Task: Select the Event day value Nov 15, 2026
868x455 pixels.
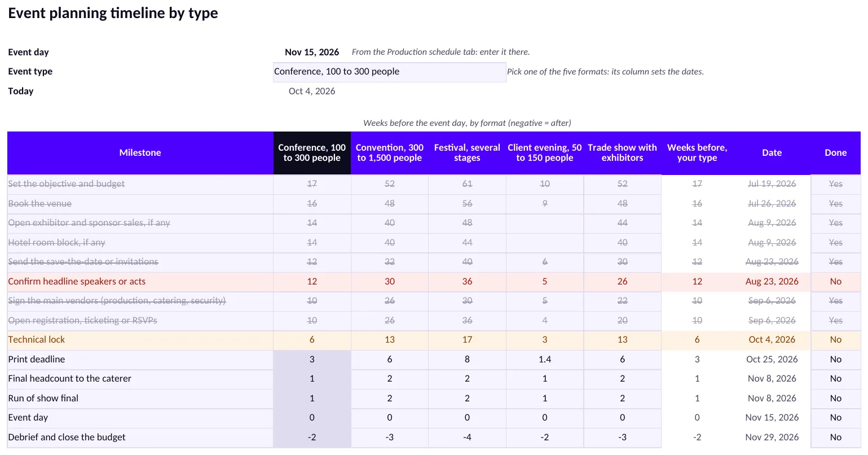Action: (312, 52)
